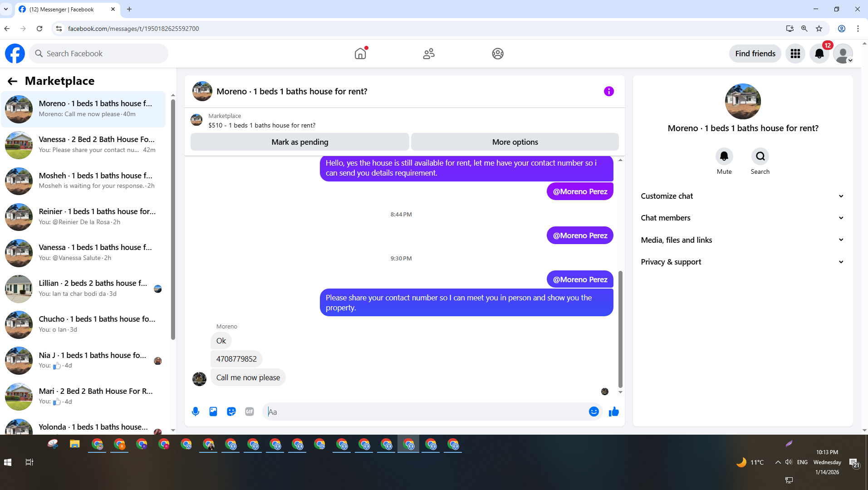Screen dimensions: 868x490
Task: Open Moreno conversation in the list
Action: click(84, 109)
